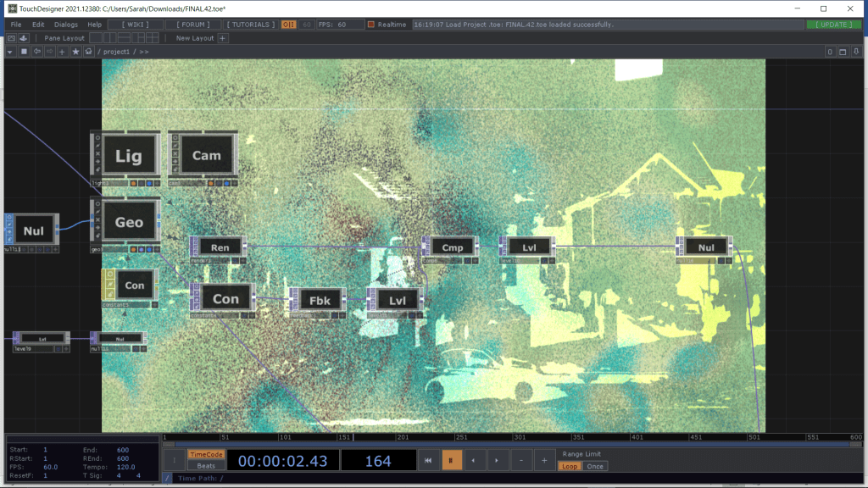
Task: Click the home icon in path bar
Action: pos(89,52)
